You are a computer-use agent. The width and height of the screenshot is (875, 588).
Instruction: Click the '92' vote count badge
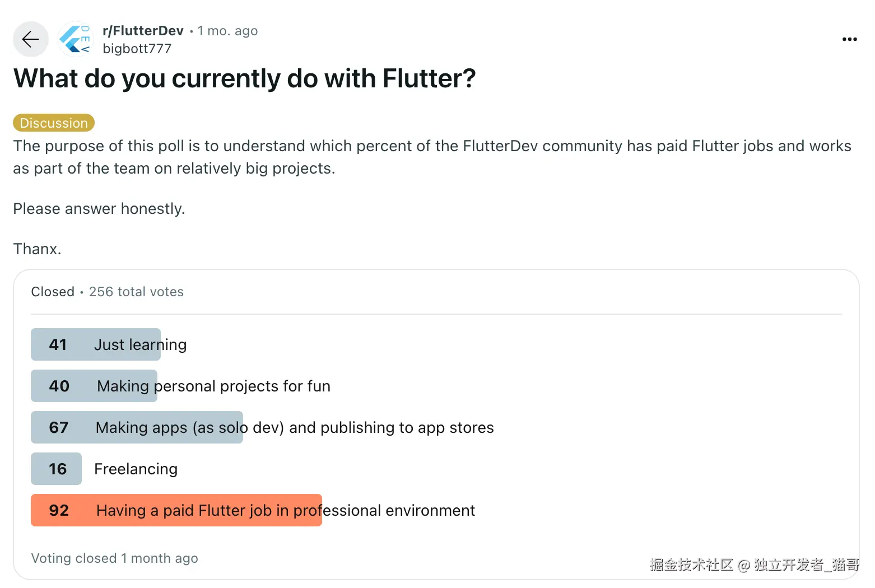[58, 510]
